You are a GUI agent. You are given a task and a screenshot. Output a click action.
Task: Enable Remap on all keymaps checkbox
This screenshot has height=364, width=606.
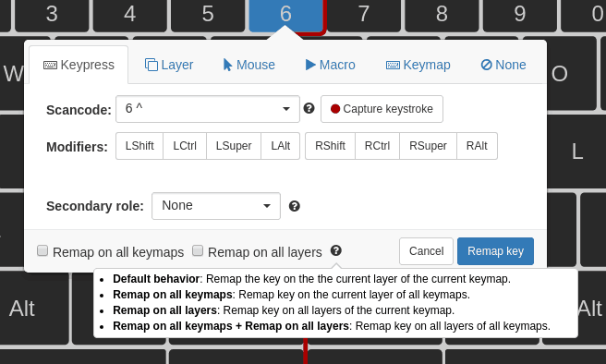(x=42, y=250)
